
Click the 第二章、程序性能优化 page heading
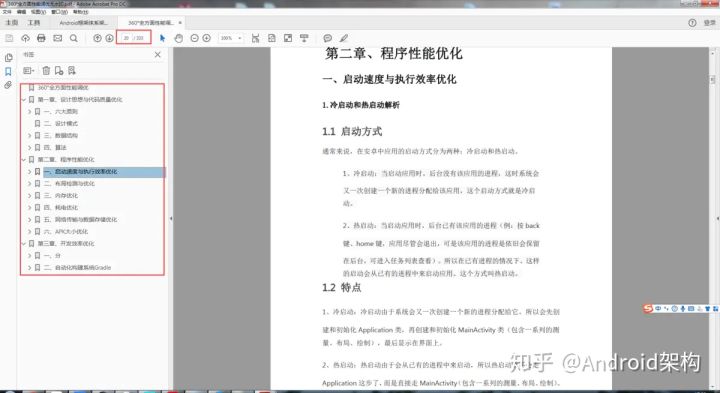tap(394, 54)
